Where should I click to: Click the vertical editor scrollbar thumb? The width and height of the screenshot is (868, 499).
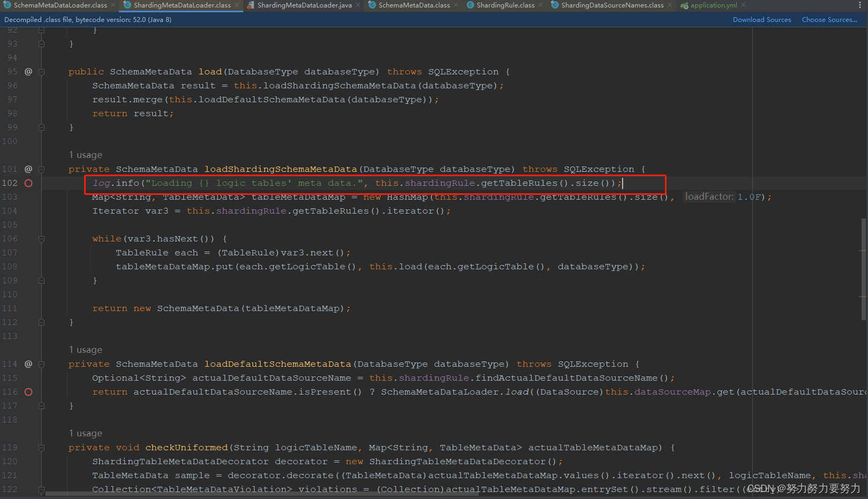tap(864, 269)
